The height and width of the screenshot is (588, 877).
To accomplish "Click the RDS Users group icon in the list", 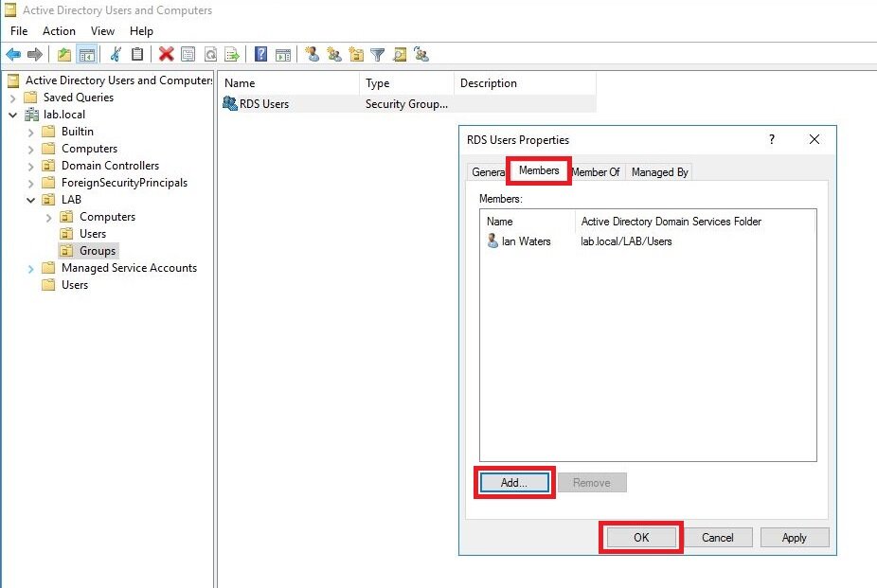I will click(230, 103).
